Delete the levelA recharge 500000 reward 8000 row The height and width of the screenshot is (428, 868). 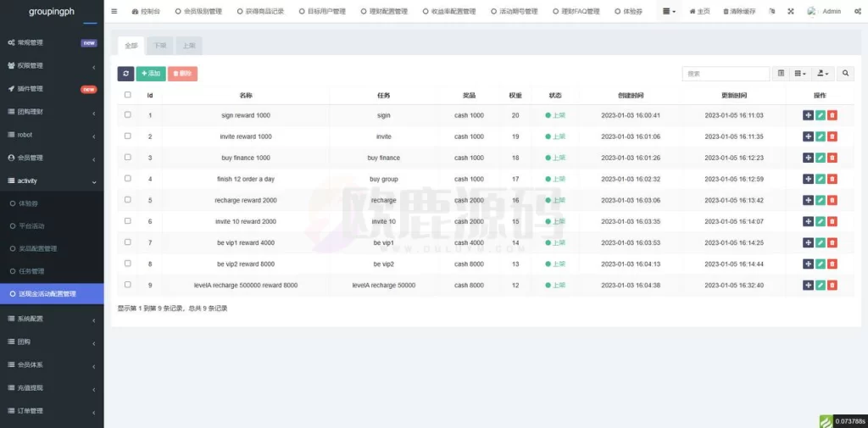(x=832, y=285)
